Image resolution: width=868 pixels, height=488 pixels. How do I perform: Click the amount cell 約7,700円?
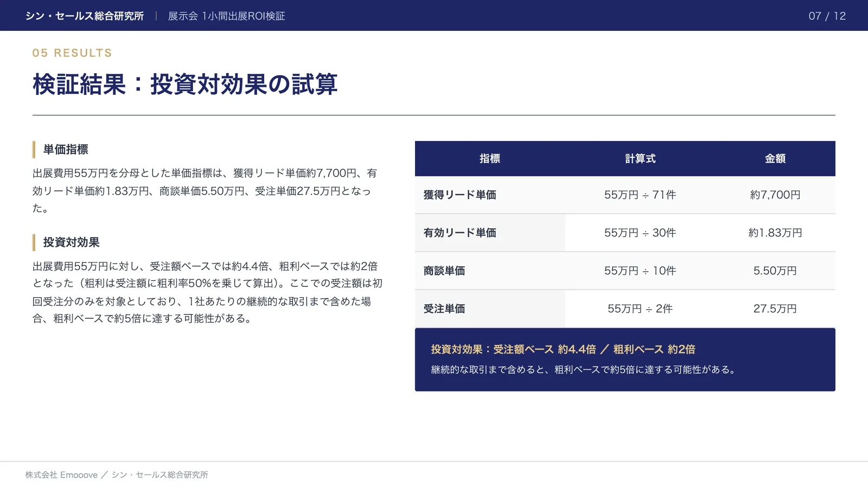coord(775,195)
